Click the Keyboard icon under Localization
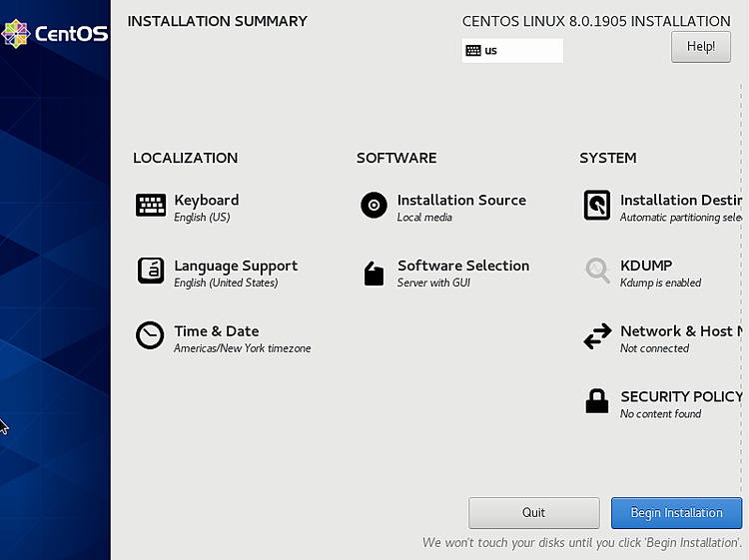749x560 pixels. [x=151, y=206]
